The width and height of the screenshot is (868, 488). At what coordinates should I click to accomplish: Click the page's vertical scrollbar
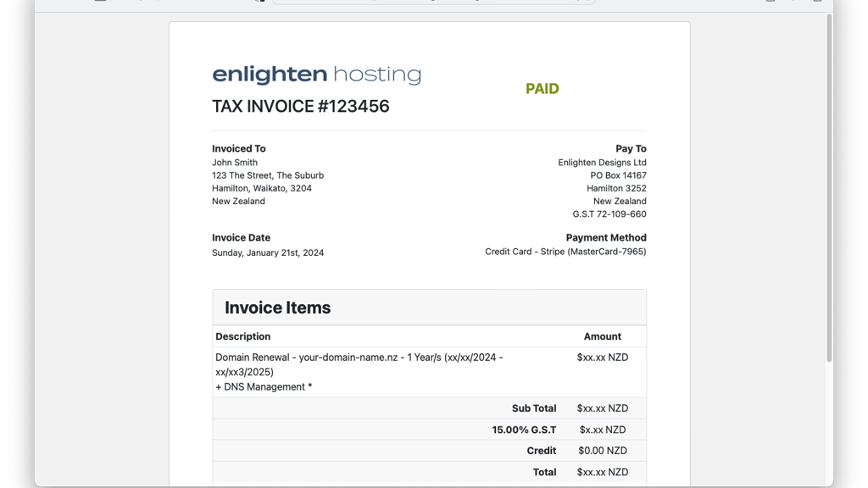(829, 186)
